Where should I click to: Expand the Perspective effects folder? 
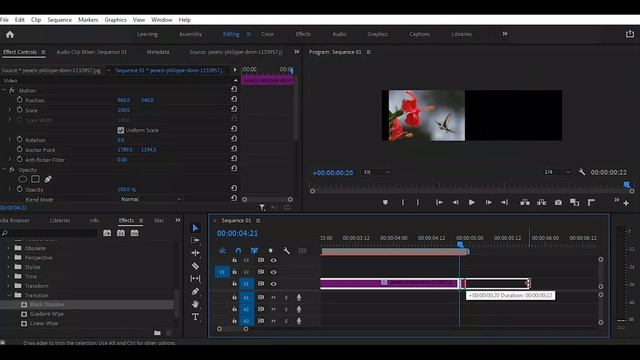pyautogui.click(x=8, y=258)
